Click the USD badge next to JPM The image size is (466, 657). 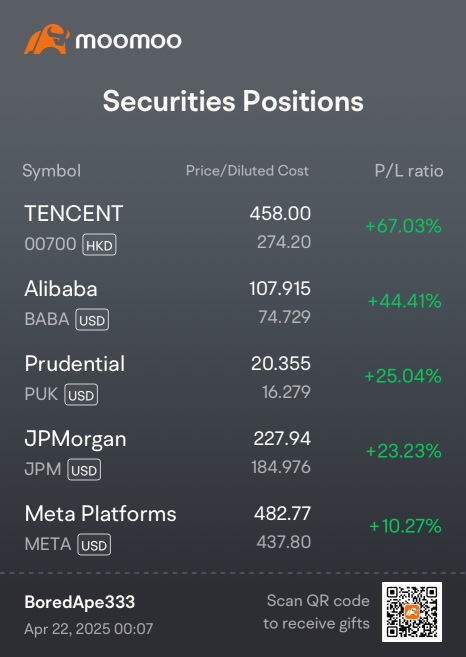84,470
